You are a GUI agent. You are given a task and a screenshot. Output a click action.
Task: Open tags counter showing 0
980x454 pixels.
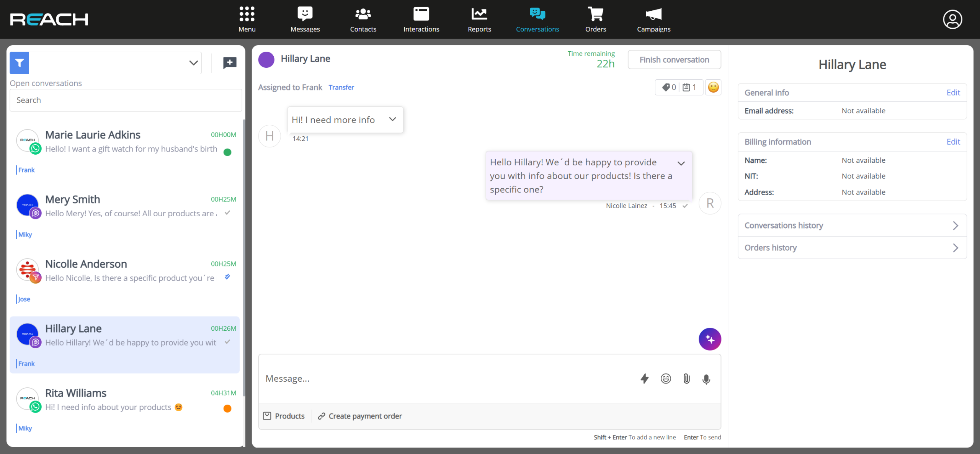click(x=669, y=87)
